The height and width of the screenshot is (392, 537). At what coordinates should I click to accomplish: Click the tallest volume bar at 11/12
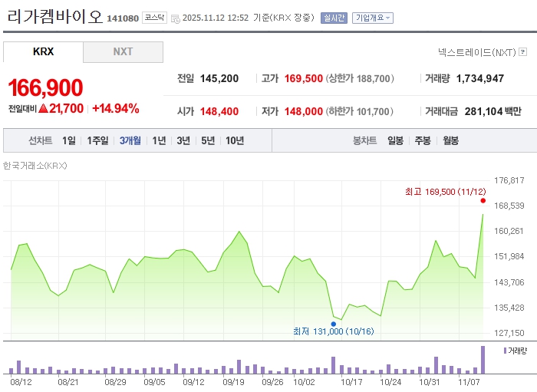click(483, 359)
